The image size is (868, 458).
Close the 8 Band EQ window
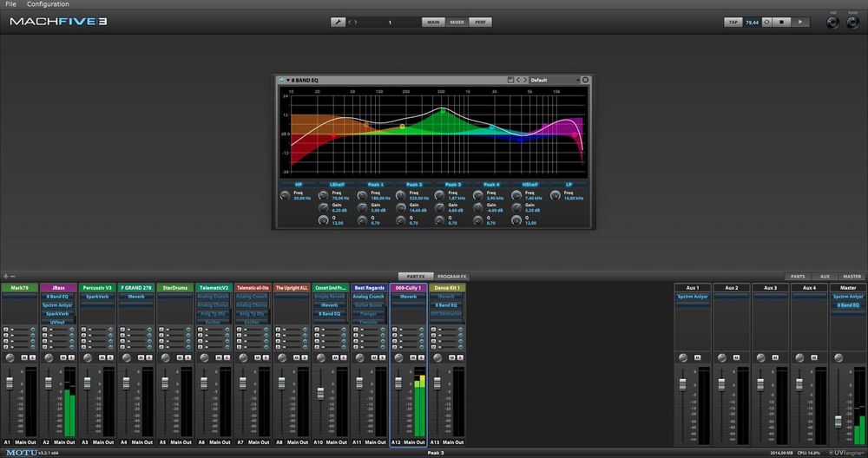(586, 80)
